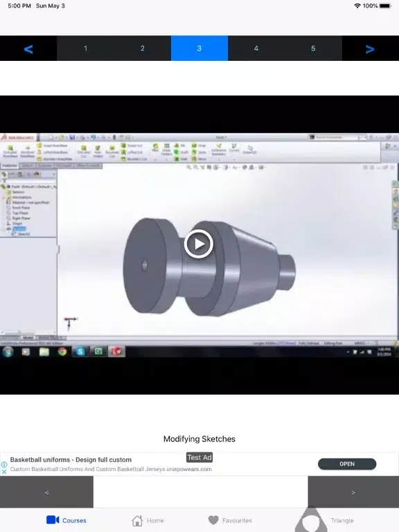
Task: Tap the unispowears.com ad description line
Action: (x=111, y=469)
